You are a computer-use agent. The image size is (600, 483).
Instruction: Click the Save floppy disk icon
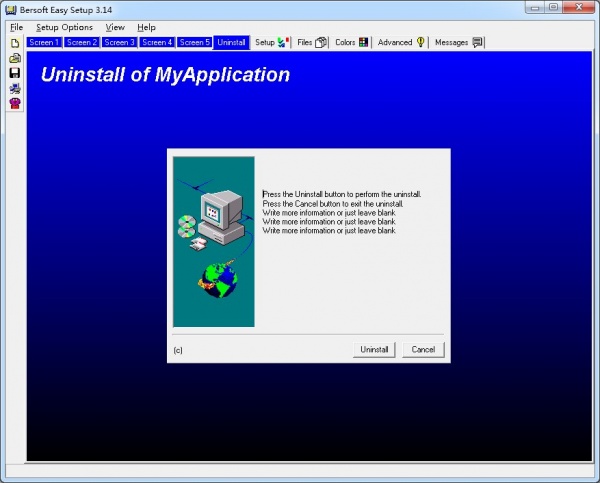tap(14, 73)
